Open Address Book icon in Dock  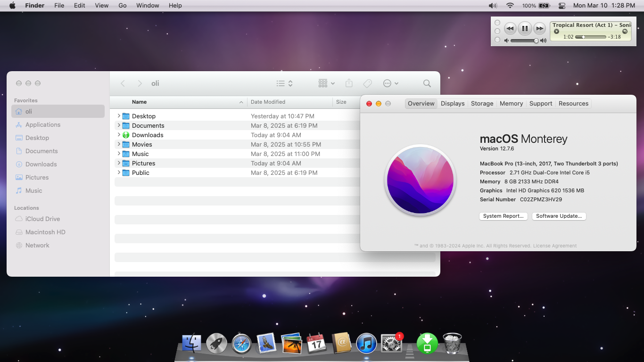pos(341,344)
